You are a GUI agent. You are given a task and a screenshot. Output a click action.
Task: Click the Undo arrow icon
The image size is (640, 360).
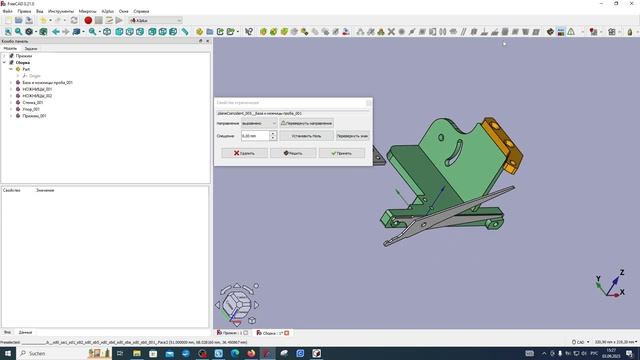click(43, 20)
